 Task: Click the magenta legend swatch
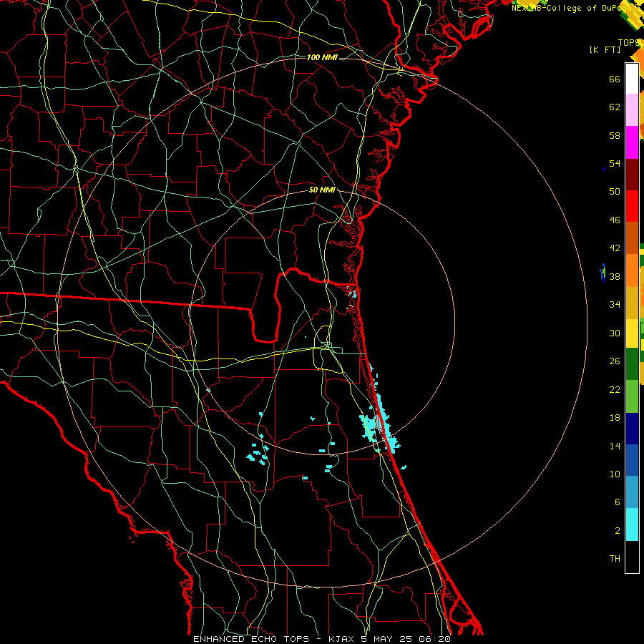[x=632, y=142]
